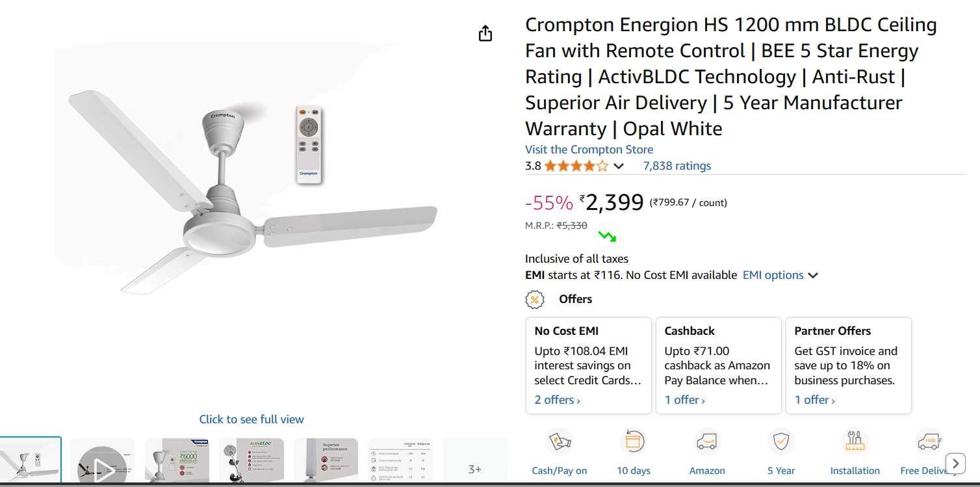Select the ActivBLDC feature thumbnail
The image size is (980, 487).
coord(251,462)
